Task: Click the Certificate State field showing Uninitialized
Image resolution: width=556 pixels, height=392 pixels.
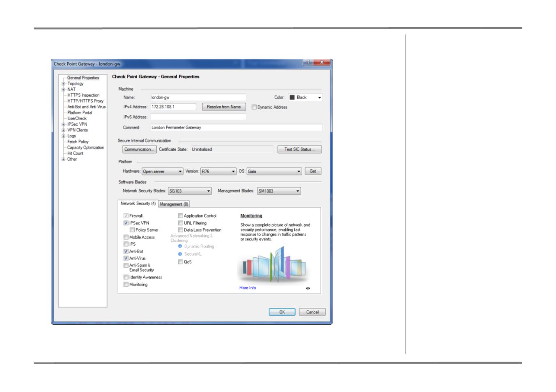Action: (x=232, y=149)
